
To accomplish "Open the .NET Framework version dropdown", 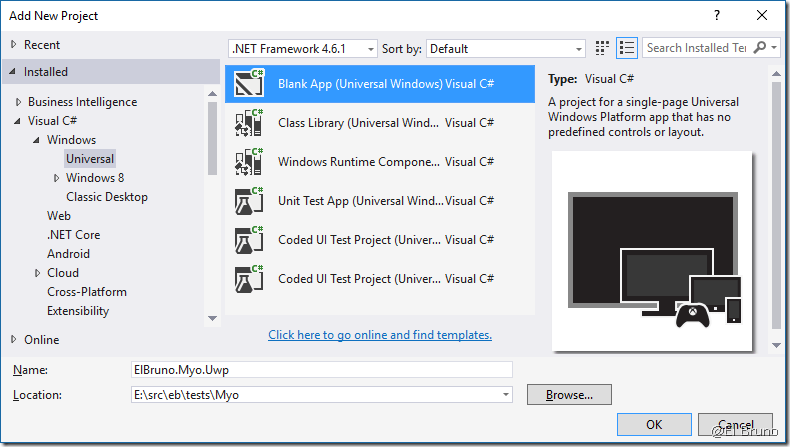I will coord(303,48).
